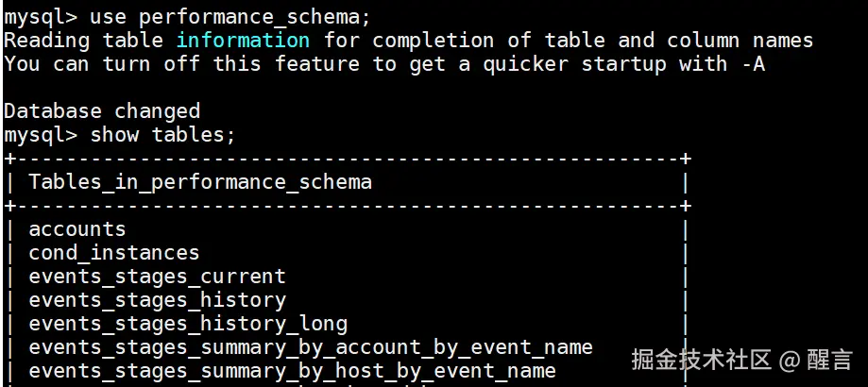Select events_stages_summary_by_account_by_event_name row
The width and height of the screenshot is (868, 387).
tap(311, 347)
